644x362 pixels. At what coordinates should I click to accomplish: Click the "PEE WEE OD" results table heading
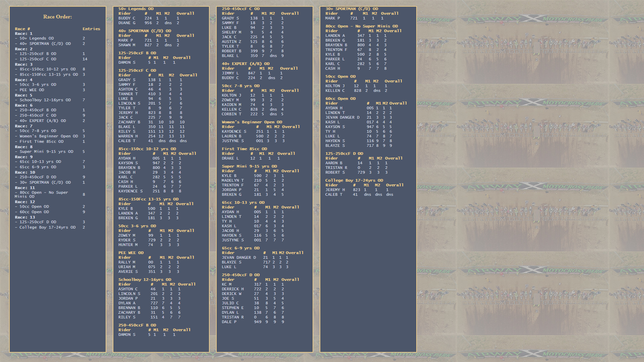(131, 253)
